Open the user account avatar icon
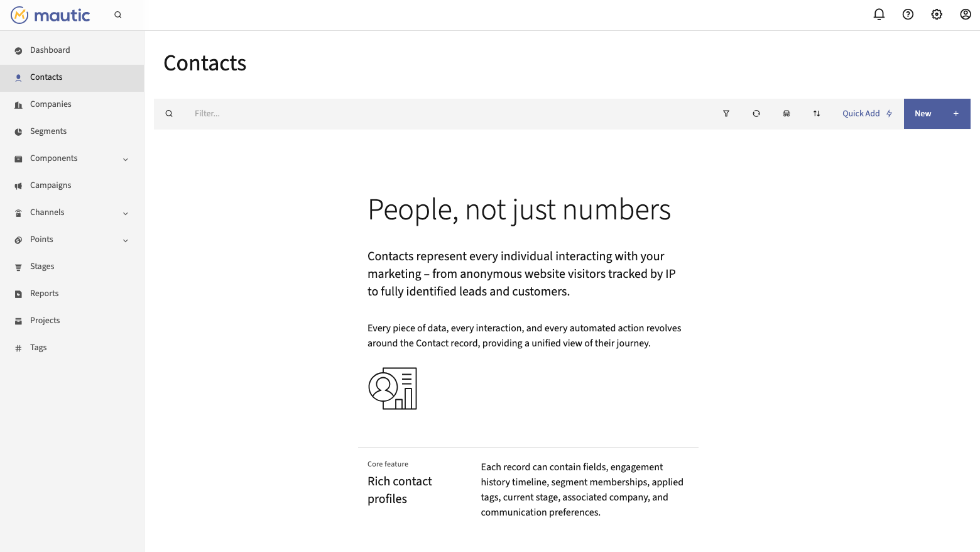The height and width of the screenshot is (552, 980). tap(966, 14)
